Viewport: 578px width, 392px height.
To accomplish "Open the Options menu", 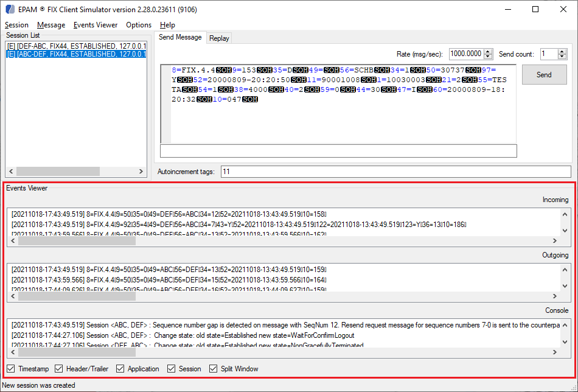I will coord(139,25).
